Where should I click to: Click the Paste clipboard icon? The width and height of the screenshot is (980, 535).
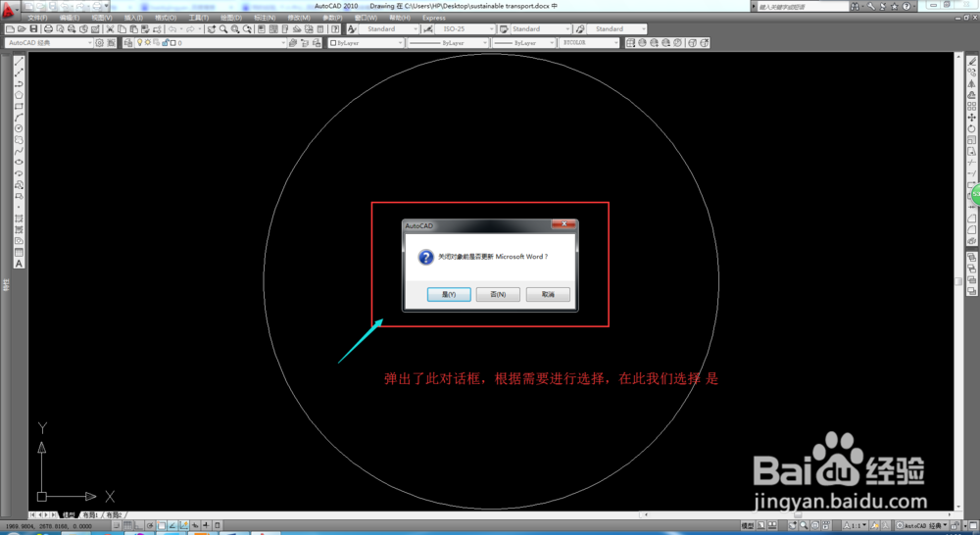pyautogui.click(x=133, y=28)
